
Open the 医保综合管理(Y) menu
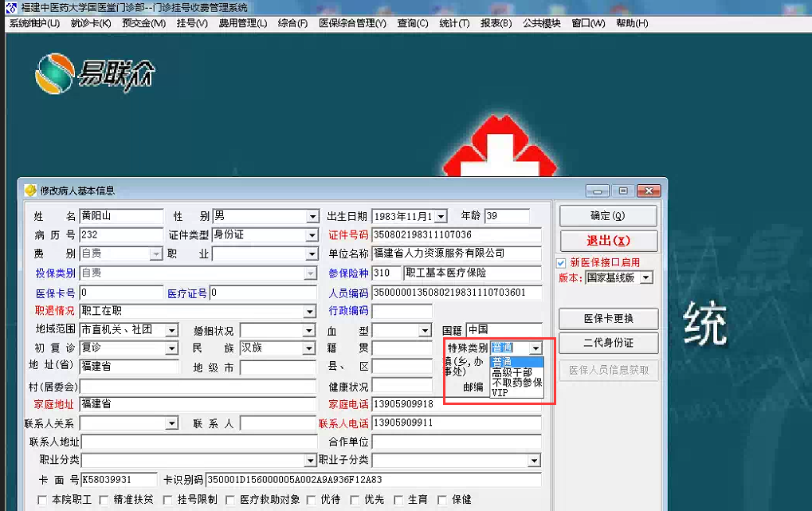coord(353,23)
